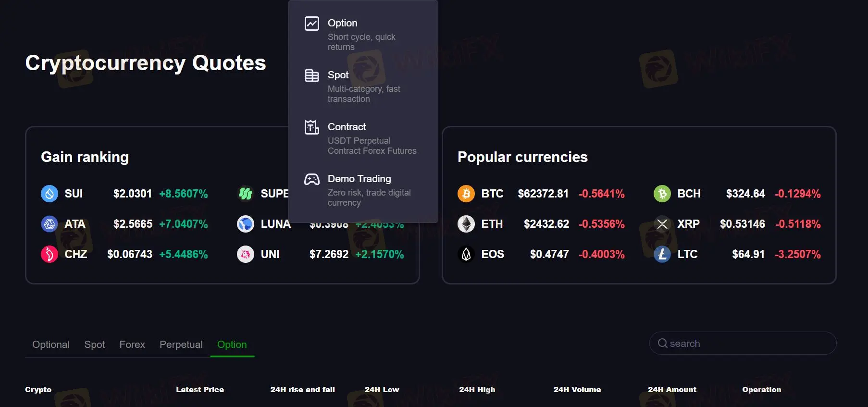Click the Spot stacked-coins icon

[x=312, y=75]
